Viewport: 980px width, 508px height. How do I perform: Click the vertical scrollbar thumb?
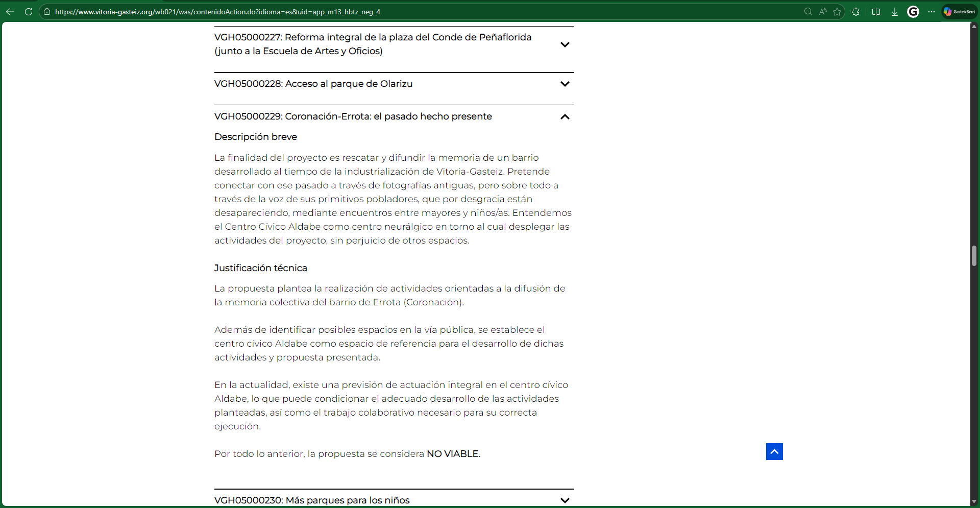tap(974, 256)
